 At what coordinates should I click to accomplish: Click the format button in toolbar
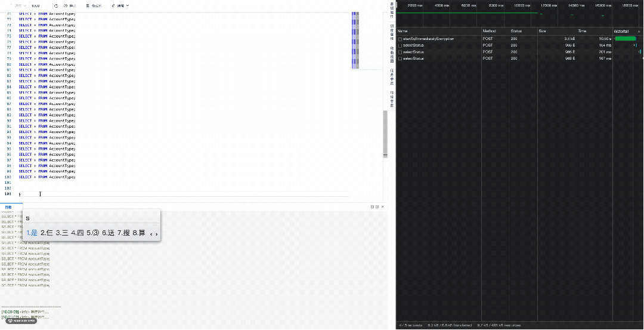pyautogui.click(x=95, y=6)
